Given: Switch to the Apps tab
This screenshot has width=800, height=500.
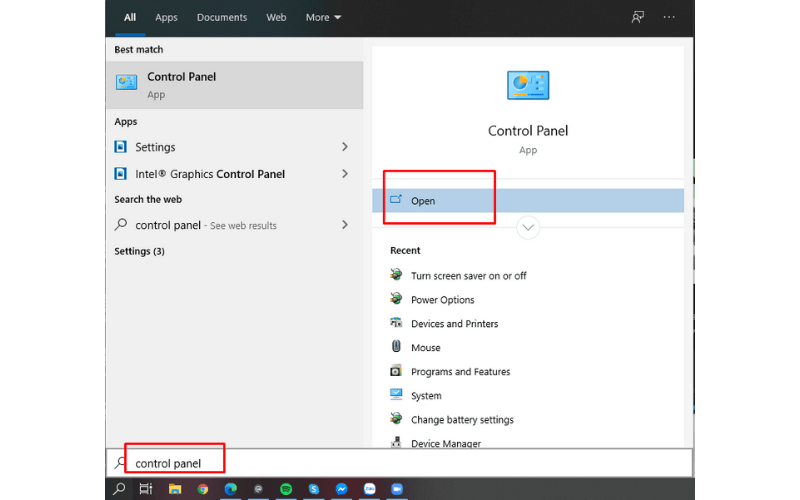Looking at the screenshot, I should 166,17.
